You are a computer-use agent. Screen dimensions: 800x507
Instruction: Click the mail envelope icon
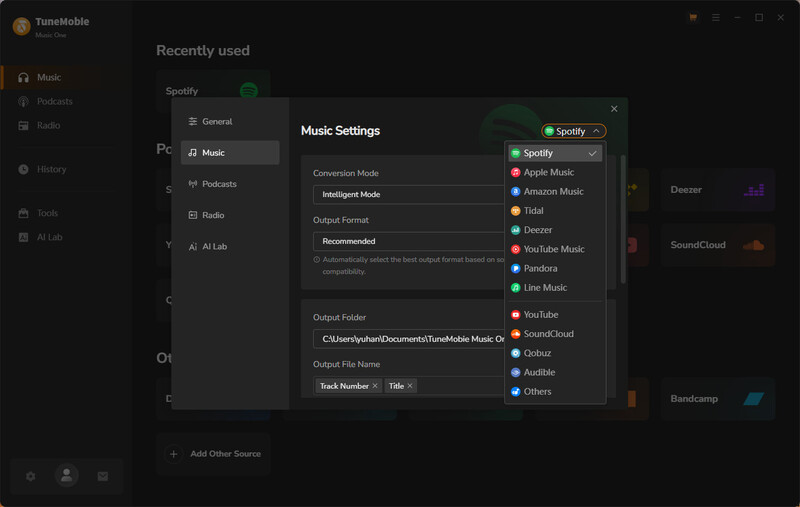[102, 477]
